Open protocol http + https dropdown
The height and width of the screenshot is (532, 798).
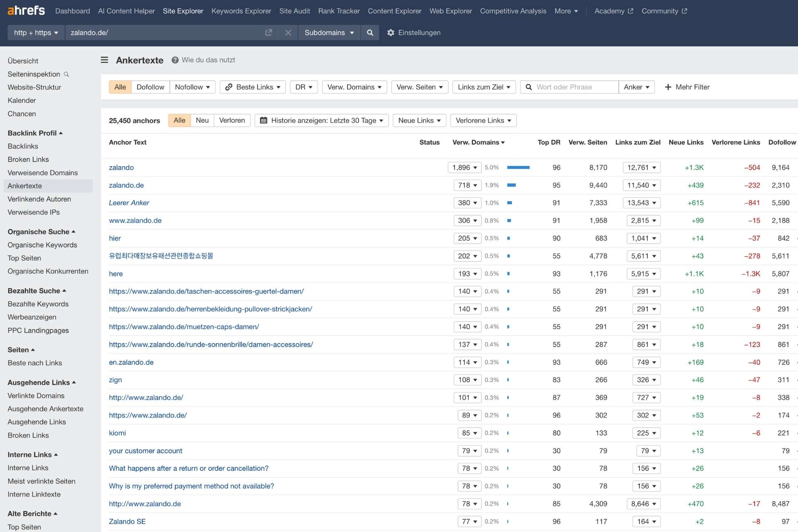click(x=36, y=32)
